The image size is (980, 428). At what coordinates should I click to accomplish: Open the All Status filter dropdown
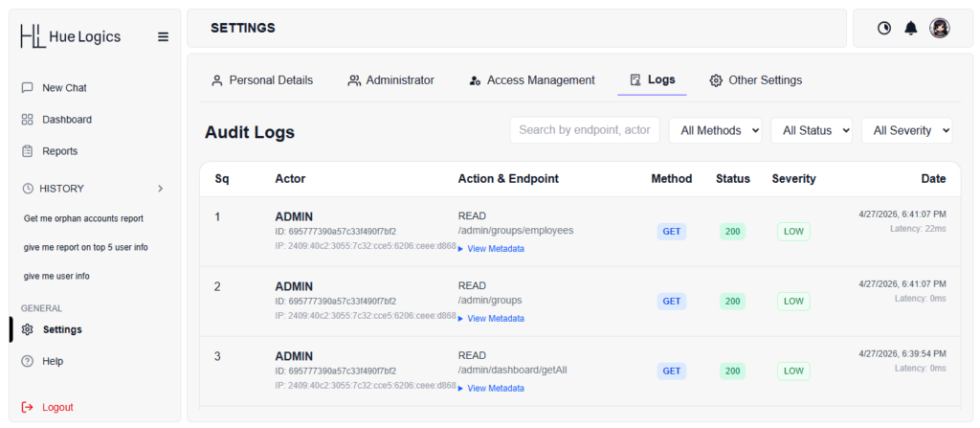point(811,130)
